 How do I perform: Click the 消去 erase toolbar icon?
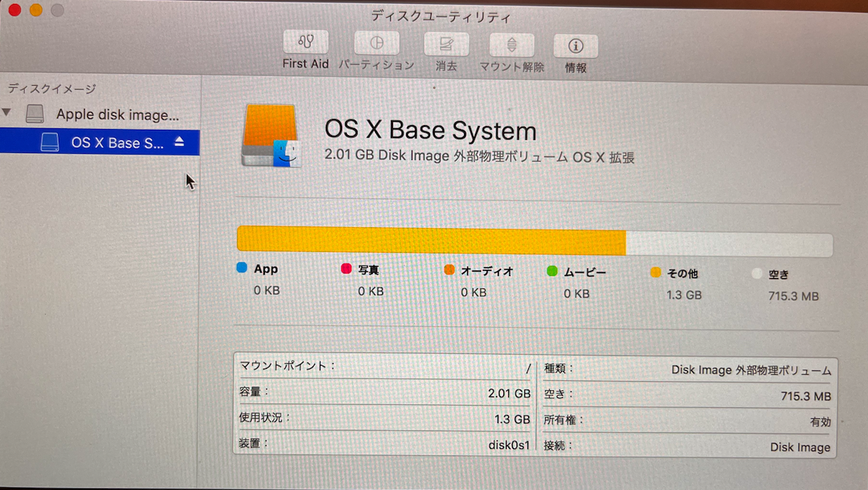(446, 44)
